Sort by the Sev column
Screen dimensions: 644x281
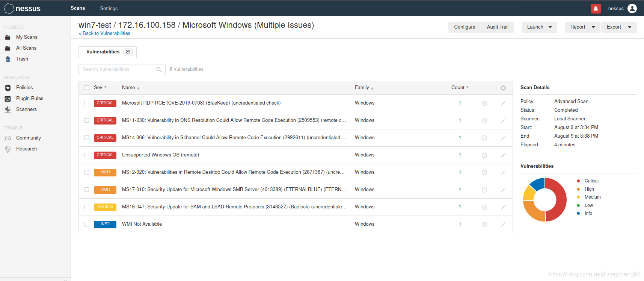100,88
